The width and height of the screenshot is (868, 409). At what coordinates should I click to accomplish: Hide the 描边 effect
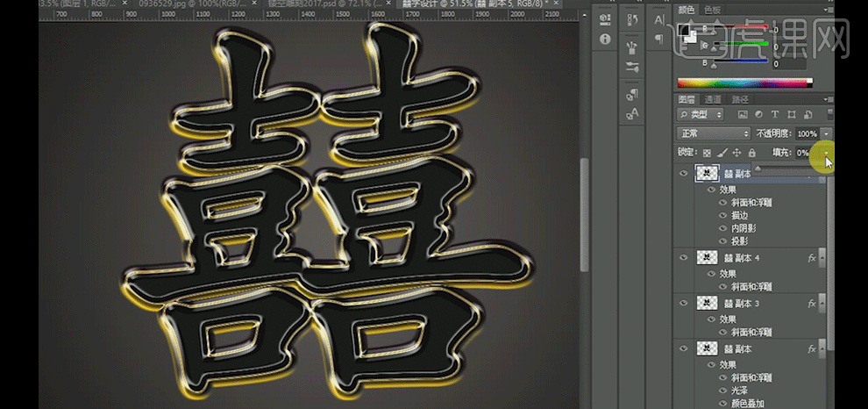coord(722,216)
